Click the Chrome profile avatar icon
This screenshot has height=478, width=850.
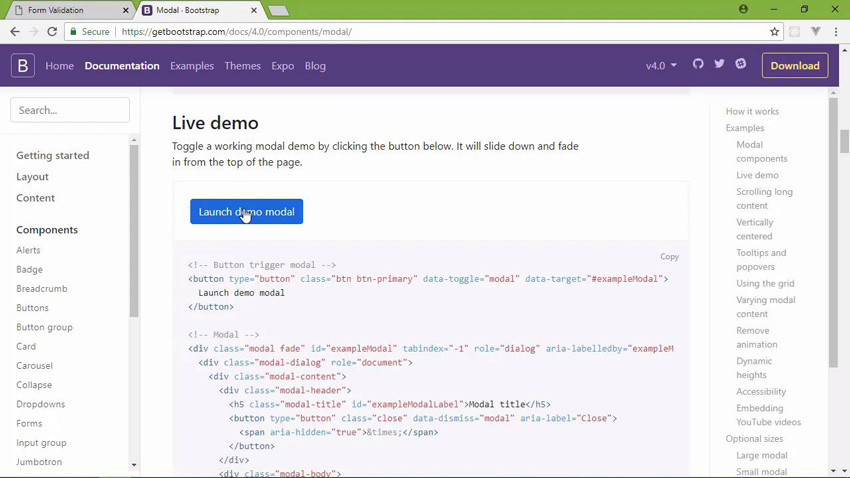click(743, 9)
